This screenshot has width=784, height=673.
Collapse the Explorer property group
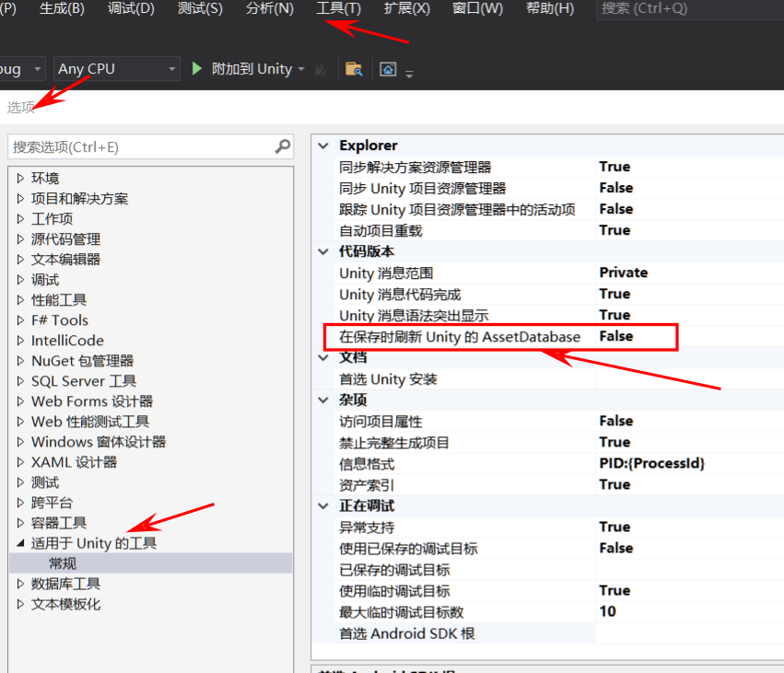click(x=323, y=145)
